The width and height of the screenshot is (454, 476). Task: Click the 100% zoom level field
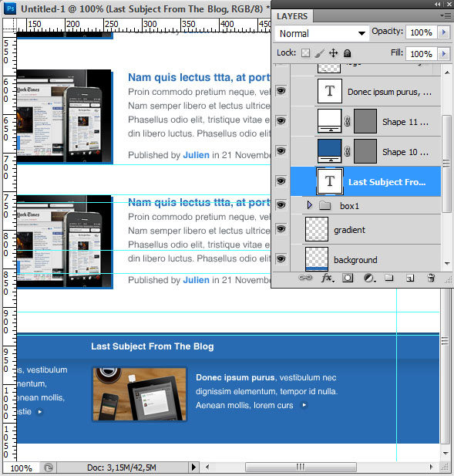(21, 468)
